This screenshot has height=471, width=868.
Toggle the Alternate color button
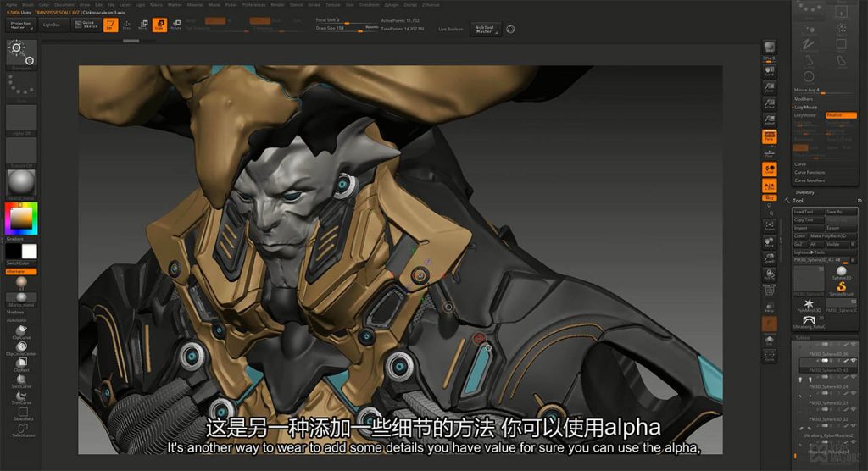tap(21, 272)
